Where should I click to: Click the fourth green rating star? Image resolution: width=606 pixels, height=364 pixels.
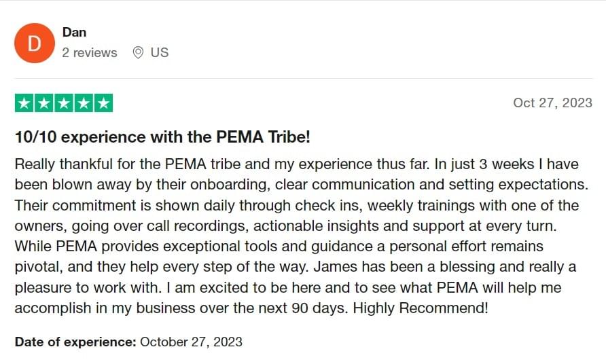(84, 103)
